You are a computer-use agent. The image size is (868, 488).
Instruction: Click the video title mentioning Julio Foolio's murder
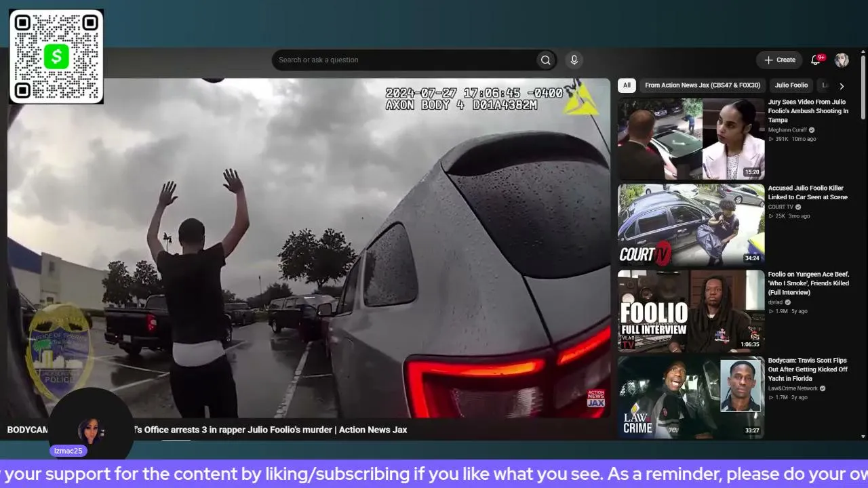[207, 430]
